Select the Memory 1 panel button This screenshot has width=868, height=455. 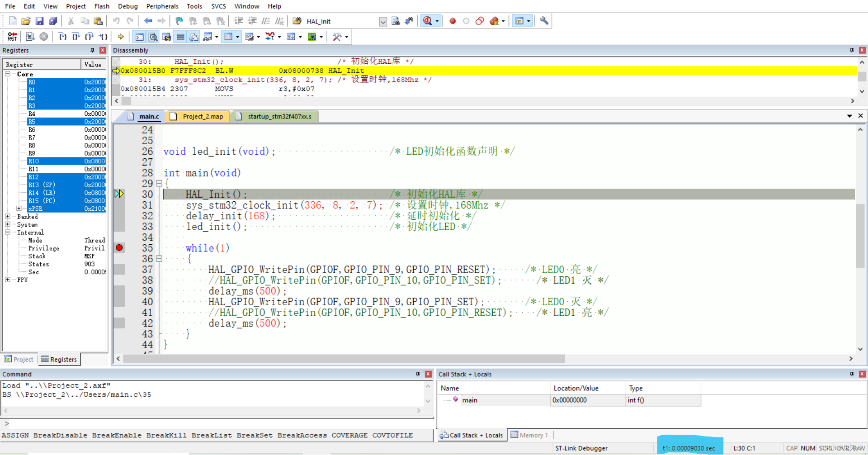[529, 435]
